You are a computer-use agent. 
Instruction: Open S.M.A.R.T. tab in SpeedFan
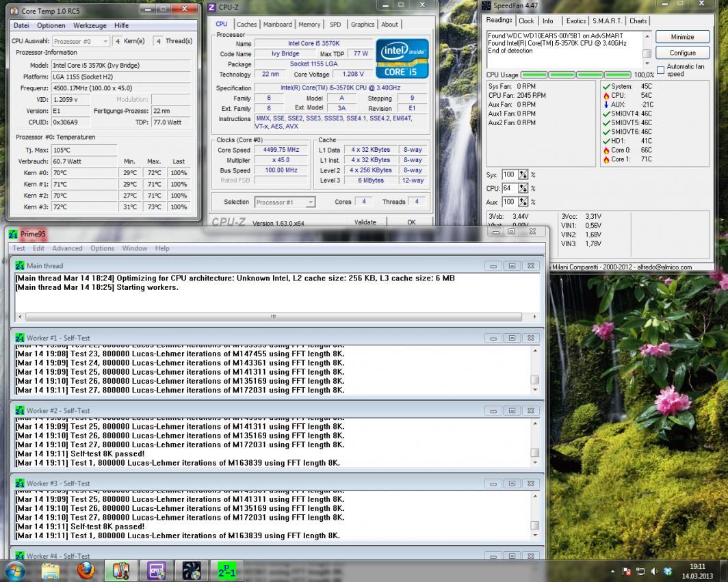click(608, 21)
